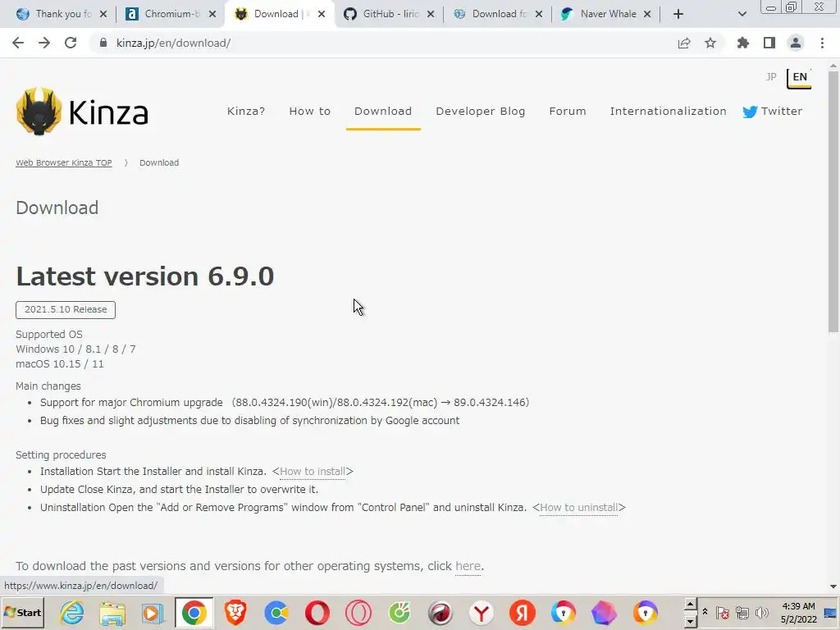Open the Internationalization nav item
Image resolution: width=840 pixels, height=630 pixels.
pos(668,111)
